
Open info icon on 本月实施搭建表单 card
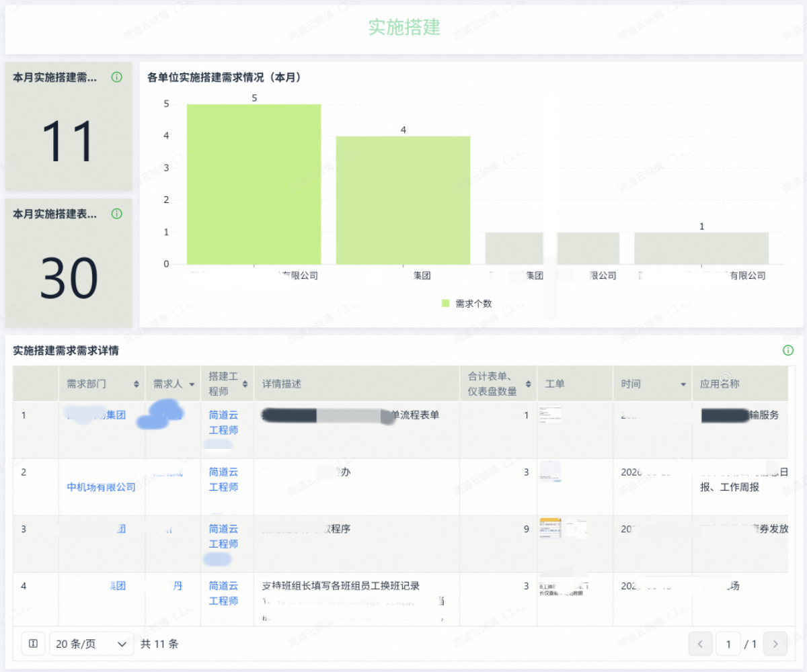pos(116,214)
